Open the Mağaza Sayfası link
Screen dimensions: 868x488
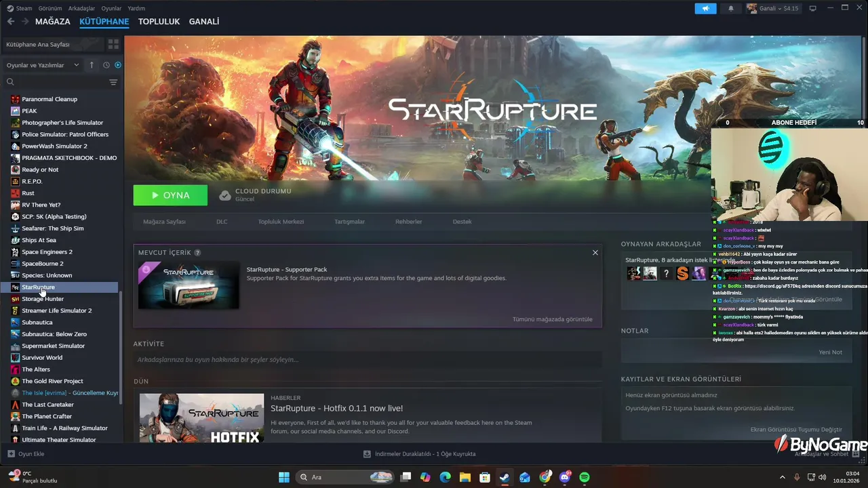pyautogui.click(x=164, y=222)
